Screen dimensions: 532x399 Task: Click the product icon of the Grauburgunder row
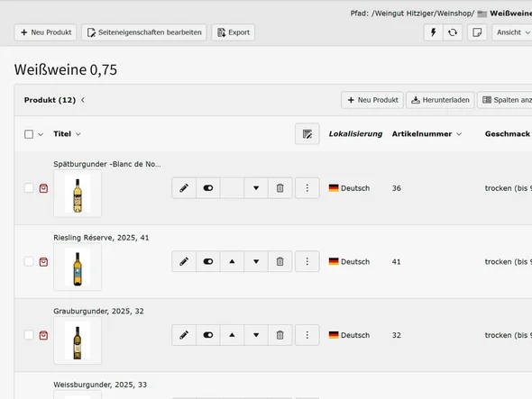pyautogui.click(x=43, y=335)
